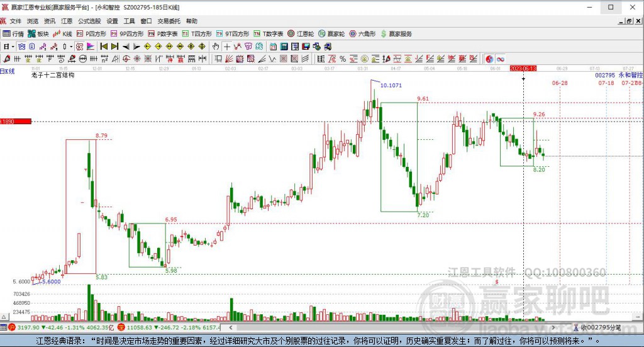The height and width of the screenshot is (347, 644).
Task: Open the 文件 menu
Action: click(15, 21)
